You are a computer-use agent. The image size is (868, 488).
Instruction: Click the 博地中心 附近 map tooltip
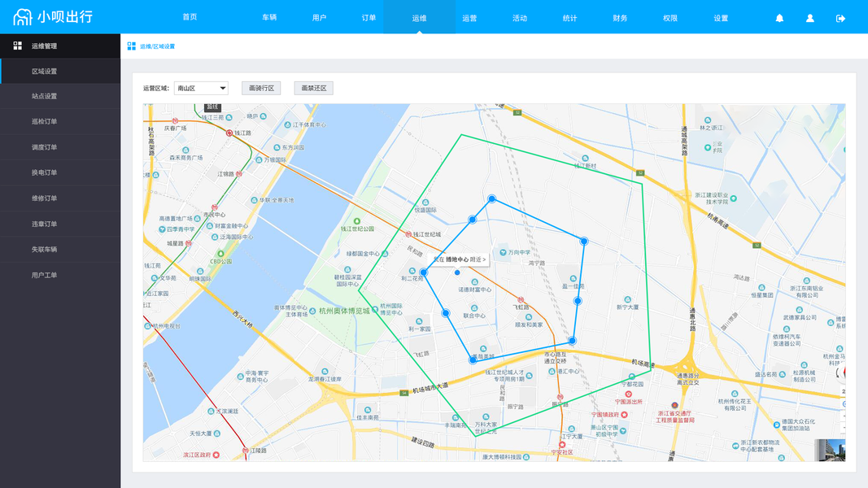pyautogui.click(x=460, y=259)
